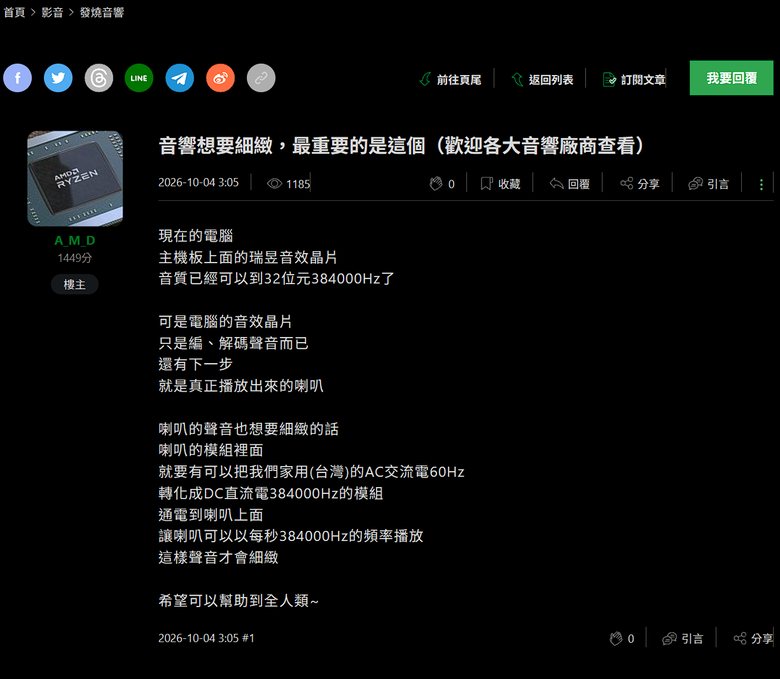Bookmark the post with 收藏
The image size is (780, 679).
coord(500,184)
